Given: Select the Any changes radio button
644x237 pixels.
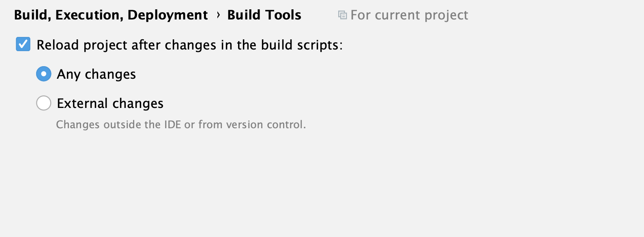Looking at the screenshot, I should (x=44, y=74).
